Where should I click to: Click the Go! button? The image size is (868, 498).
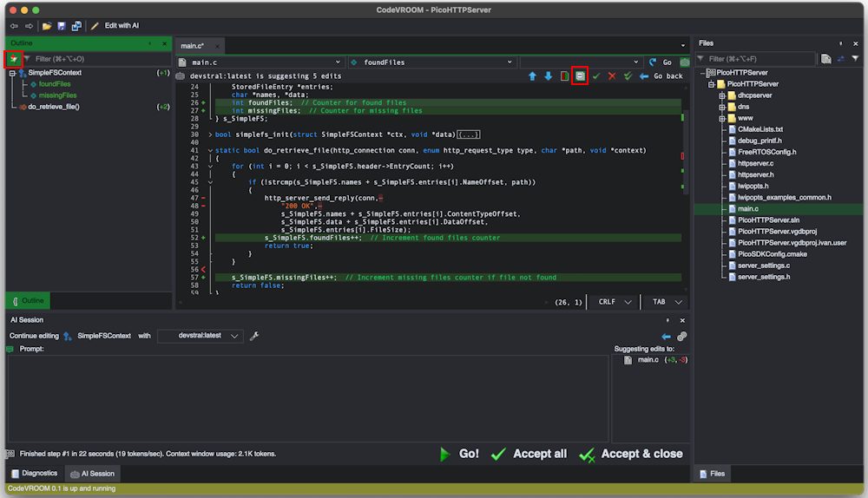459,455
